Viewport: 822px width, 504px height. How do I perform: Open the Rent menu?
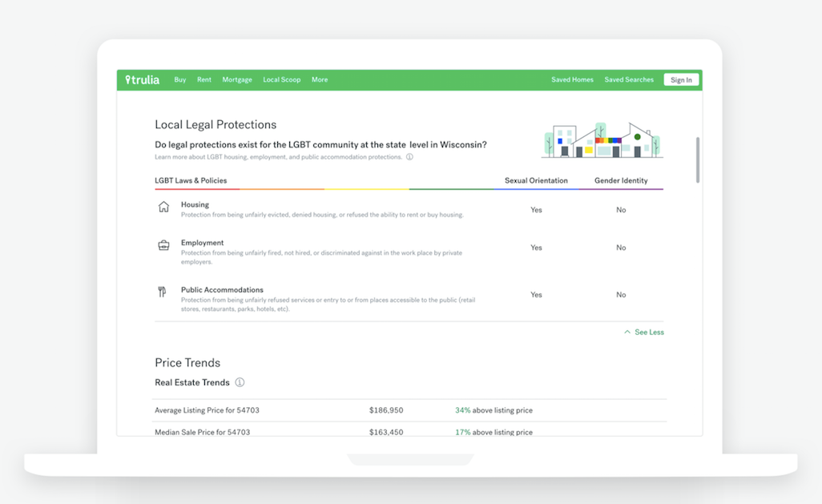pos(204,80)
